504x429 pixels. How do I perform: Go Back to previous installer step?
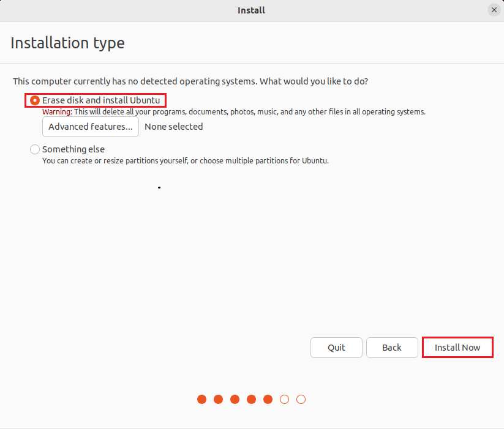click(392, 348)
